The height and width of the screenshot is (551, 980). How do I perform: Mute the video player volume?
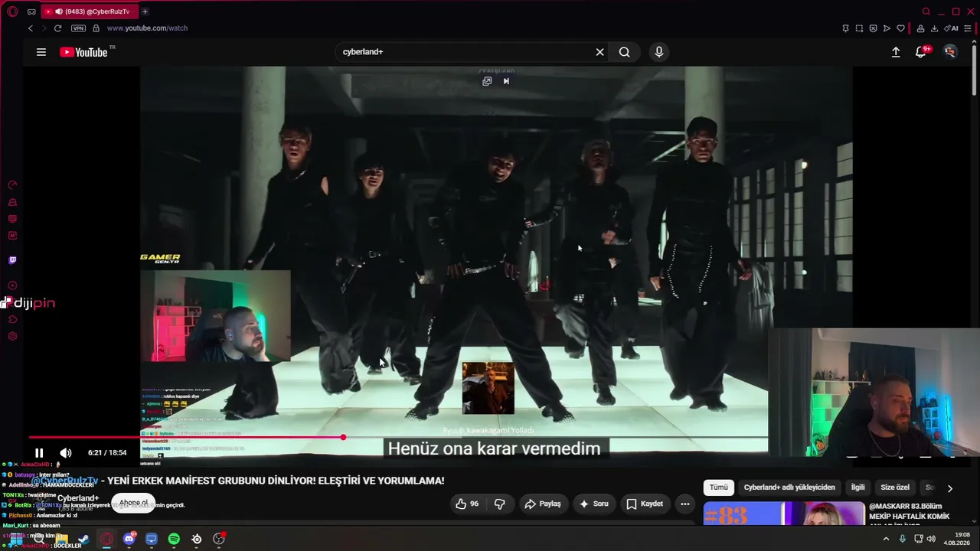tap(66, 453)
